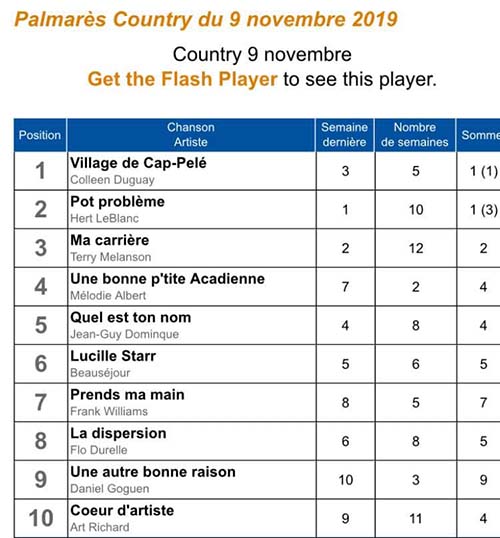Click the song 'Quel est ton nom'
Screen dimensions: 500x538
(130, 317)
